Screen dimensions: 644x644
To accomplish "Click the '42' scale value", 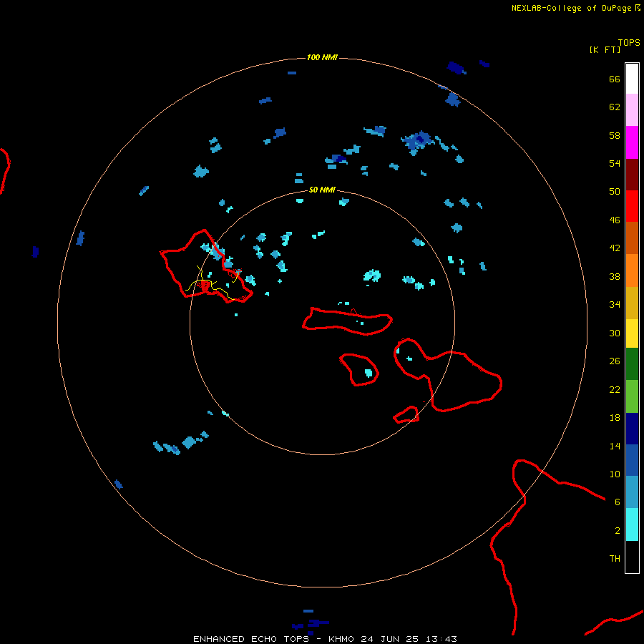I will click(615, 248).
